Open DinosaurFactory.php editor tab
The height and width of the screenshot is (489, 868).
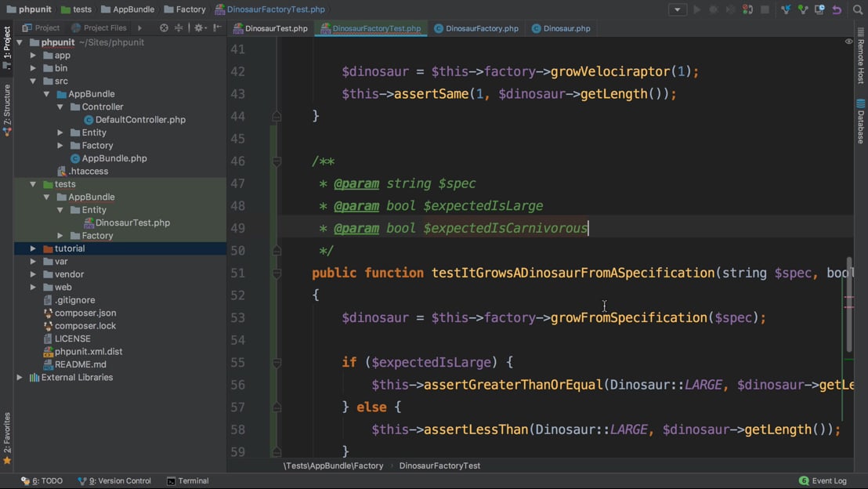[x=476, y=28]
